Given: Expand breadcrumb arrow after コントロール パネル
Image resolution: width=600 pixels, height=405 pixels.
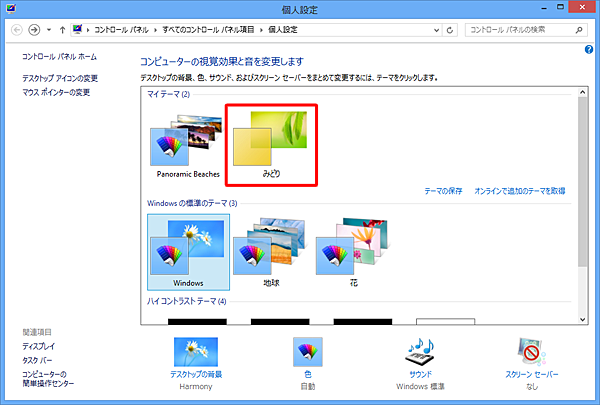Looking at the screenshot, I should tap(155, 30).
